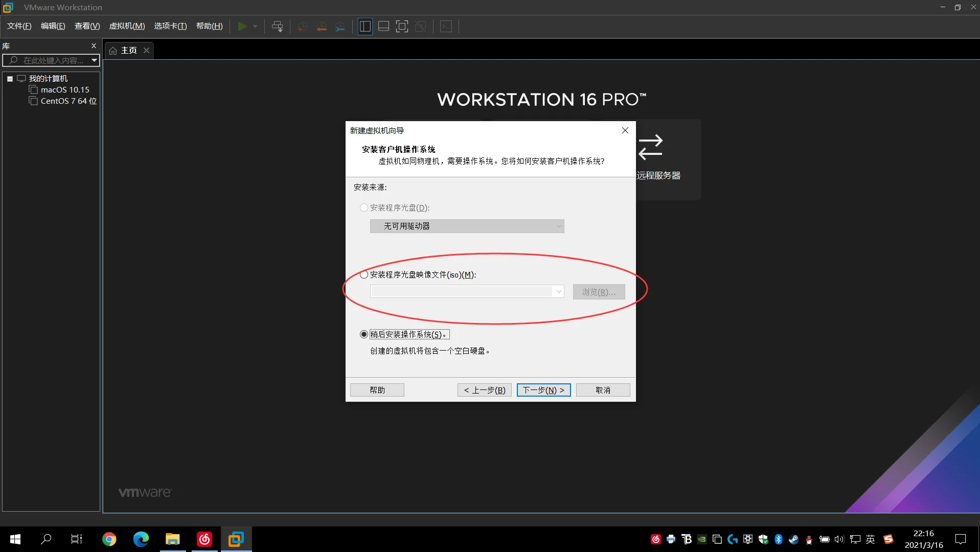Open the 无可用驱动器 drive dropdown

467,226
